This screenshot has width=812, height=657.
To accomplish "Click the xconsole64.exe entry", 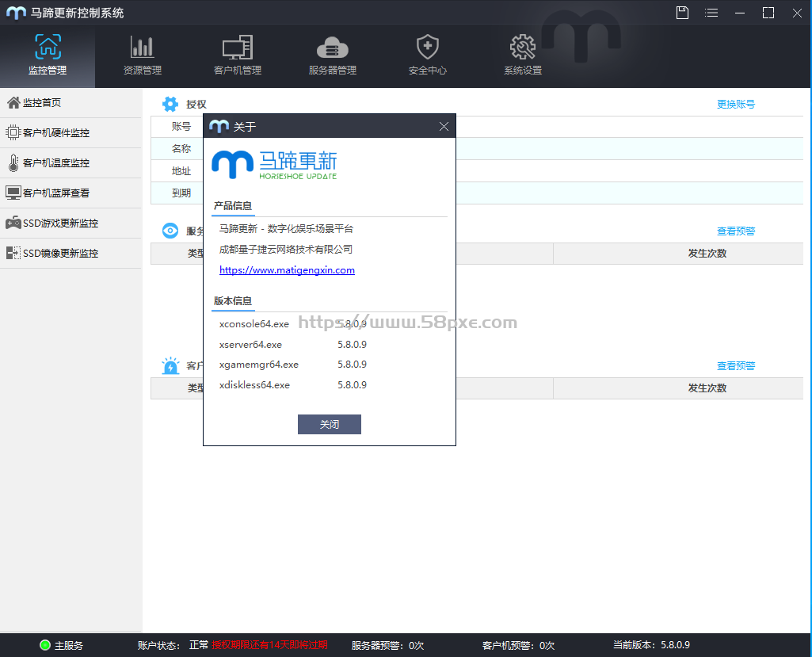I will pos(254,324).
